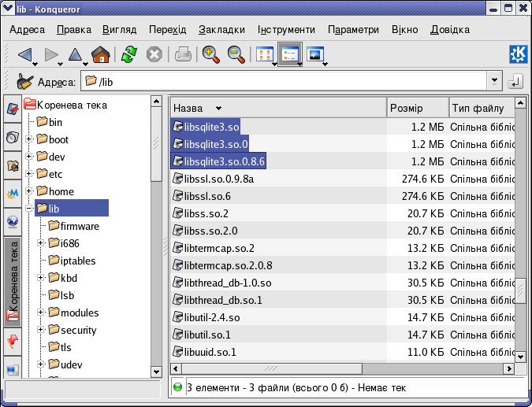Viewport: 532px width, 407px height.
Task: Collapse the lib folder in the tree
Action: click(x=29, y=208)
